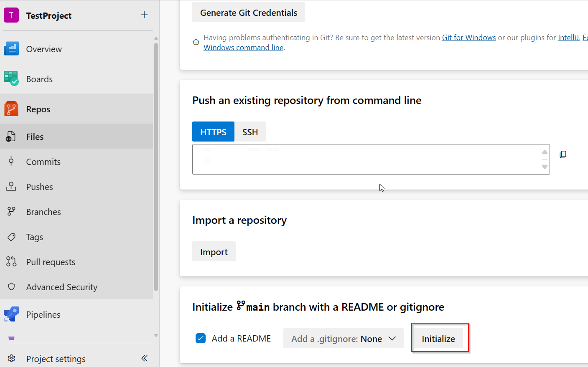The image size is (588, 367).
Task: Open the Boards section icon
Action: [x=11, y=78]
